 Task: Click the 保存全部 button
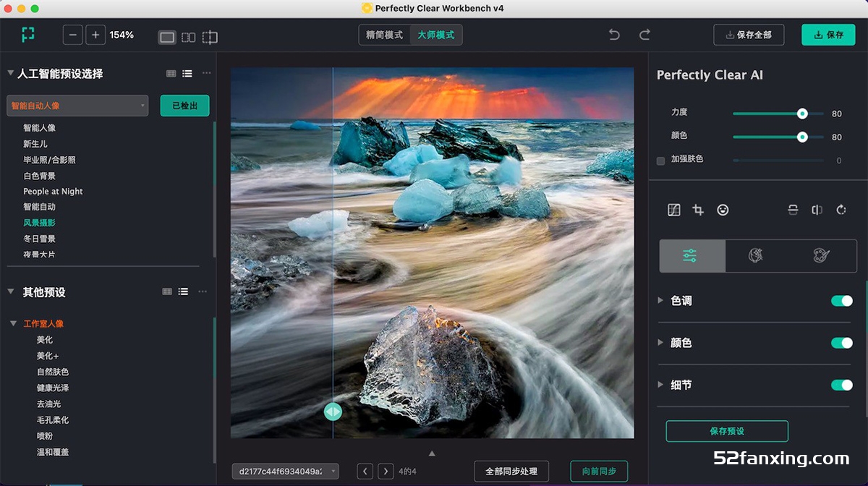tap(749, 35)
